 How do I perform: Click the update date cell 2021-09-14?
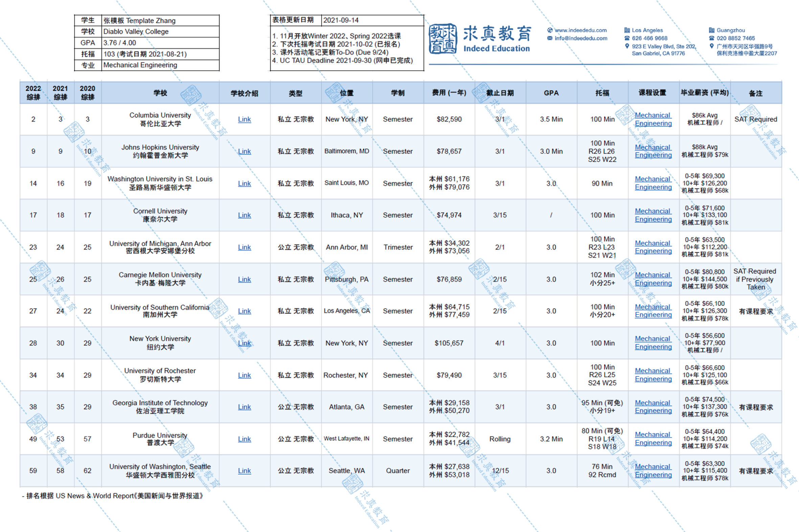pos(372,20)
